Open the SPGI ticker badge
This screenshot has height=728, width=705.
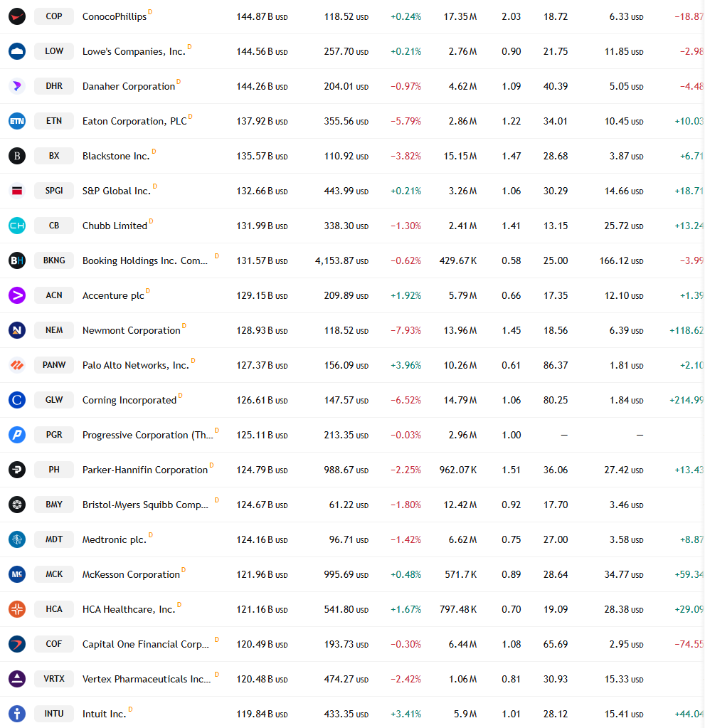coord(54,190)
